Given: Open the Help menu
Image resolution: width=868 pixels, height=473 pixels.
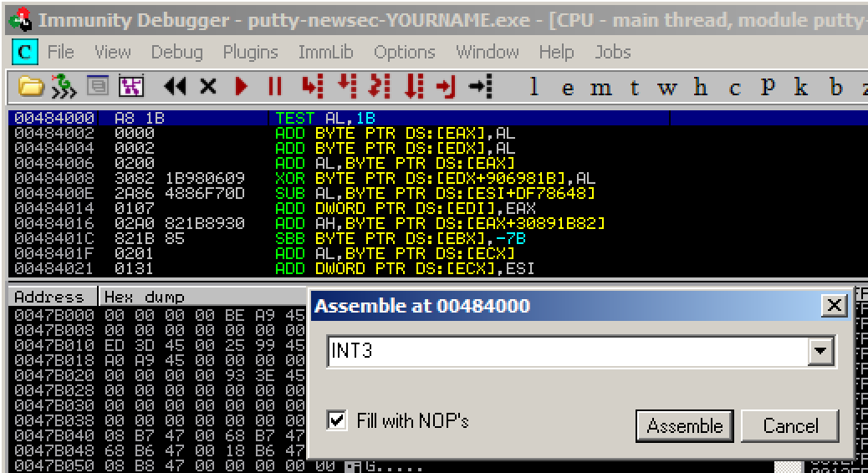Looking at the screenshot, I should point(556,52).
